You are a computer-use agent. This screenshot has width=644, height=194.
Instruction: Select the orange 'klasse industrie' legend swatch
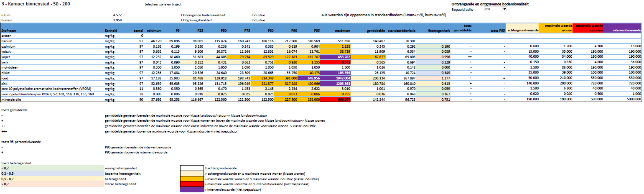191,179
